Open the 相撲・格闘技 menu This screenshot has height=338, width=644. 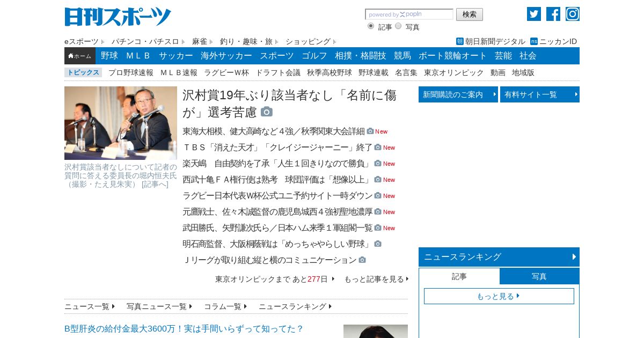tap(361, 56)
